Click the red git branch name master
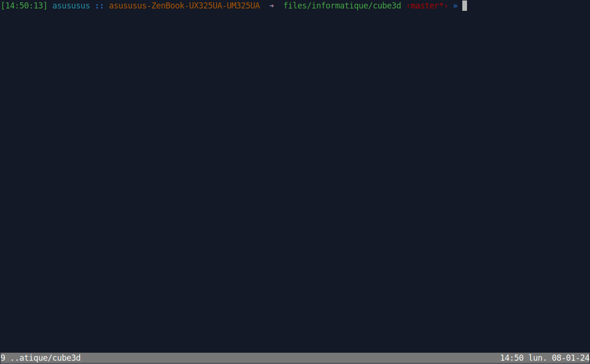 tap(425, 6)
